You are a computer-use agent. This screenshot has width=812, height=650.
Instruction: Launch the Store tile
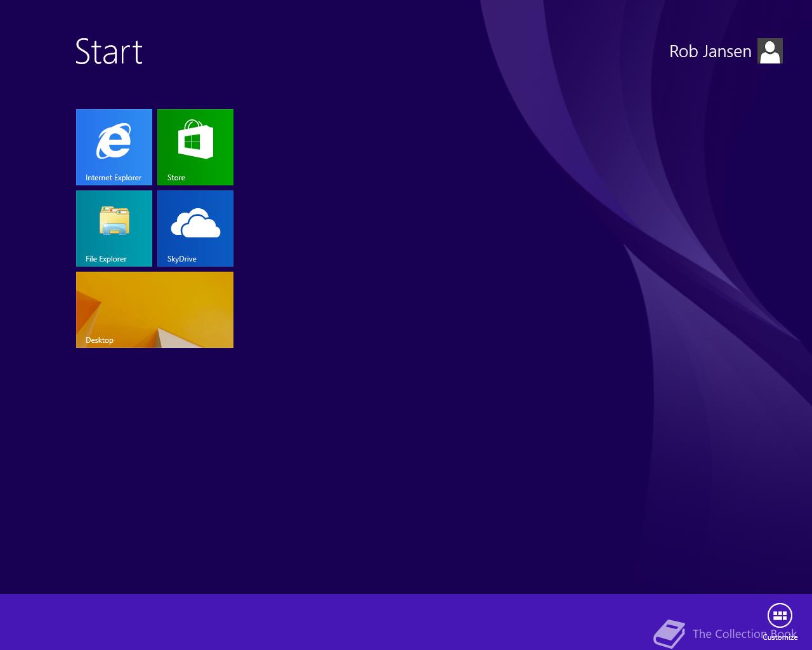click(x=195, y=147)
